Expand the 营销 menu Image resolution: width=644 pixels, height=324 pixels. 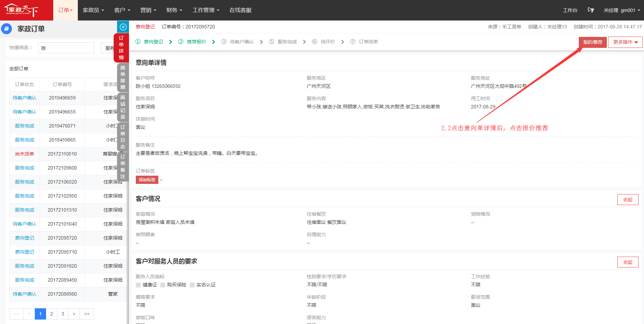click(148, 10)
